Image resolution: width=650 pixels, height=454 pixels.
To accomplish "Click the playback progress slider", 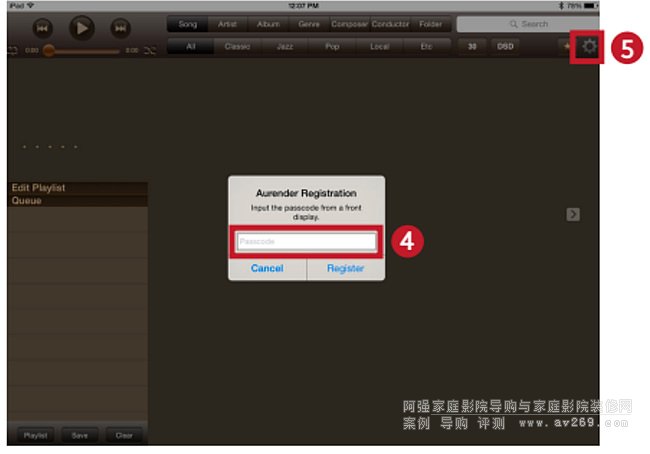I will [x=85, y=49].
